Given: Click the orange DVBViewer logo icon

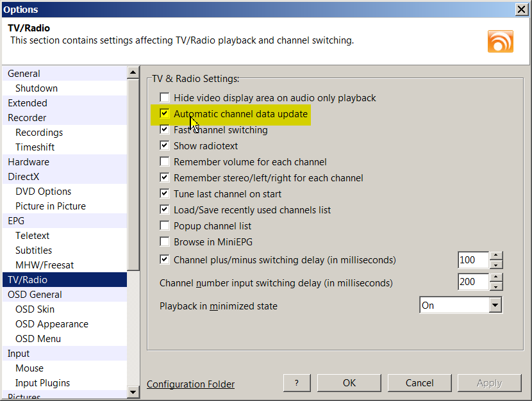Looking at the screenshot, I should tap(500, 42).
